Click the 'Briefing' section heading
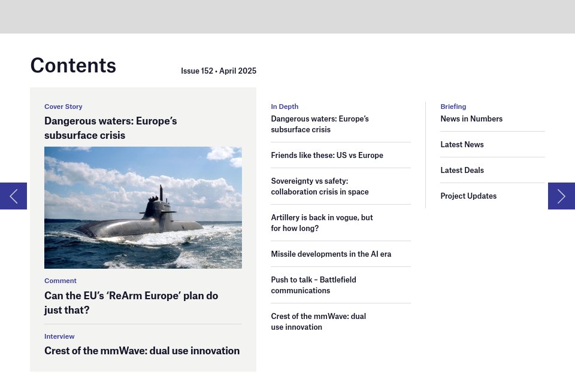 pos(453,107)
